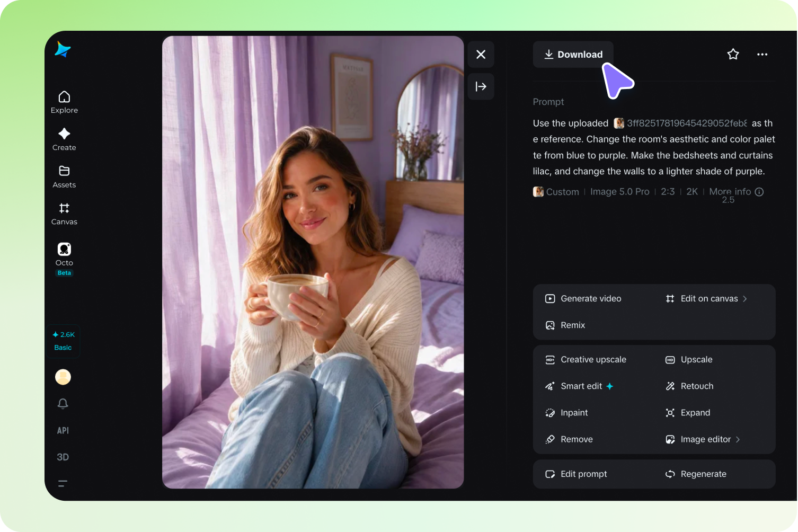Click the Dreamina logo icon
798x532 pixels.
63,49
